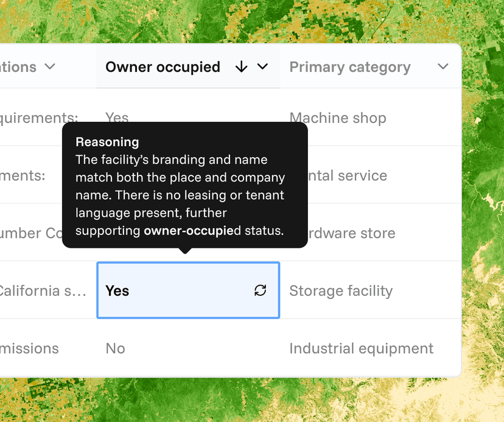Click the refresh icon in the highlighted Yes cell
The image size is (504, 422).
pyautogui.click(x=261, y=290)
